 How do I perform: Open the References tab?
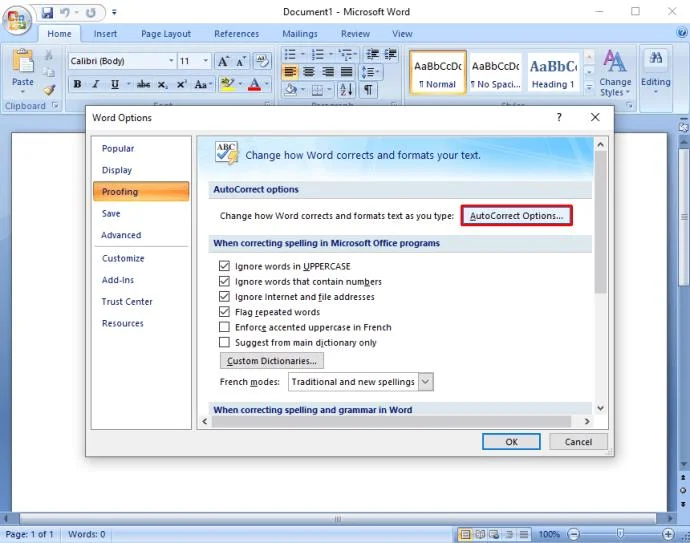(236, 34)
